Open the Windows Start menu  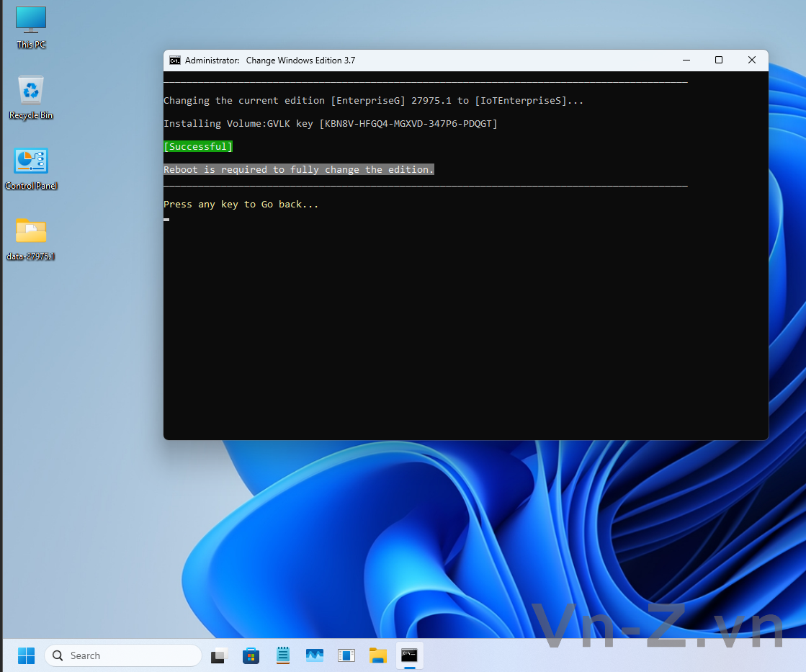[26, 655]
